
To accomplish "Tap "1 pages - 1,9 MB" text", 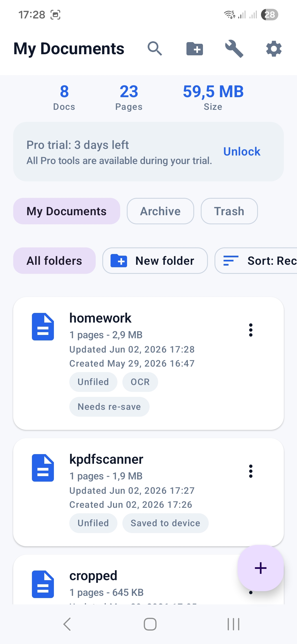I will [x=106, y=476].
